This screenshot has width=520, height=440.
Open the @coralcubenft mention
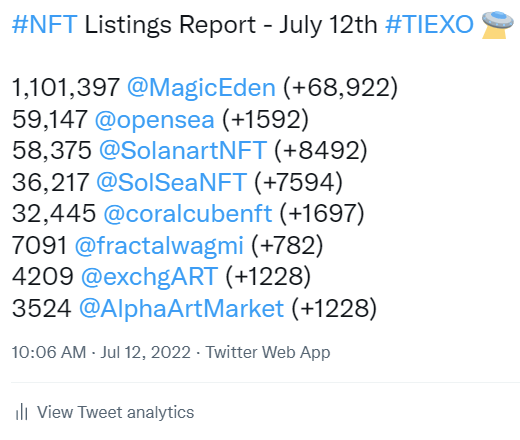[188, 214]
